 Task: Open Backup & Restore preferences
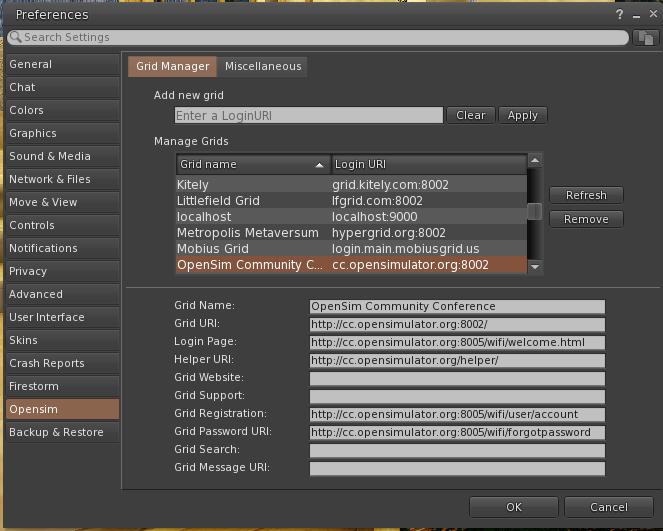pos(63,432)
